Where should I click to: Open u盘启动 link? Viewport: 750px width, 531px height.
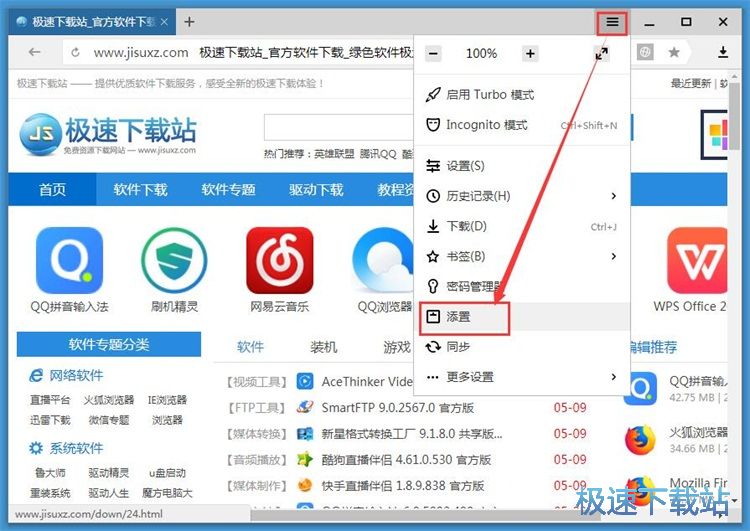(167, 473)
